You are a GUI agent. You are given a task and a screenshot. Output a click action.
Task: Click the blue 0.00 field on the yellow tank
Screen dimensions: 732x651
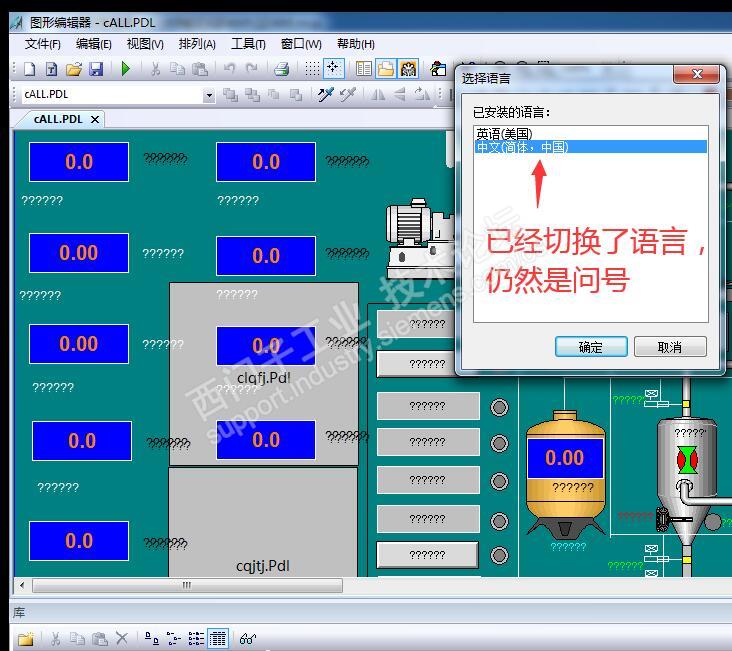tap(565, 458)
